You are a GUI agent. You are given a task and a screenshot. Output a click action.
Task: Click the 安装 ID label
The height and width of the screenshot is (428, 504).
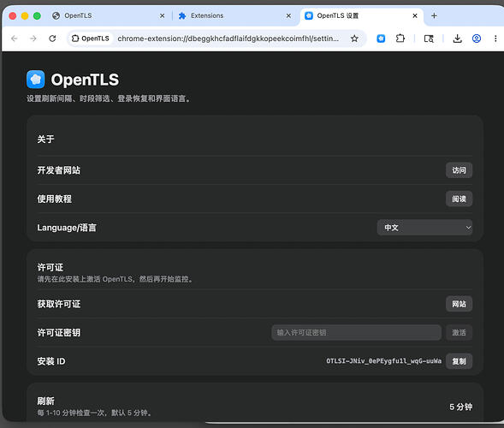pyautogui.click(x=51, y=361)
